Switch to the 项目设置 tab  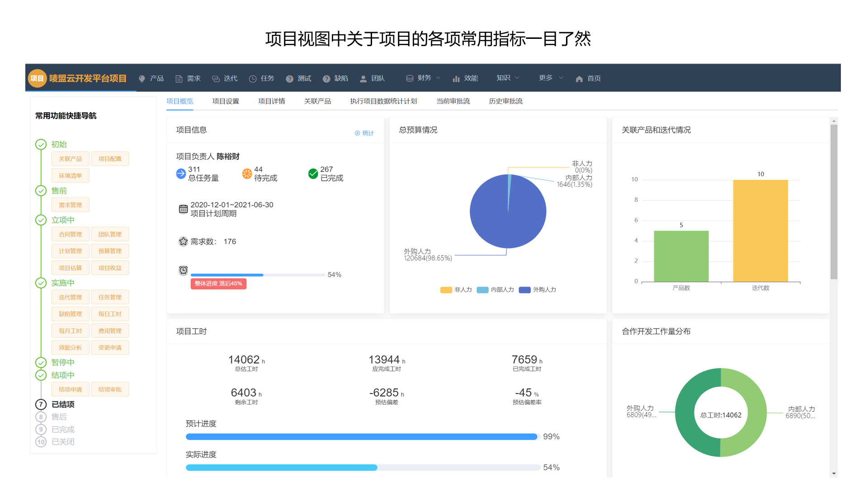[x=226, y=101]
